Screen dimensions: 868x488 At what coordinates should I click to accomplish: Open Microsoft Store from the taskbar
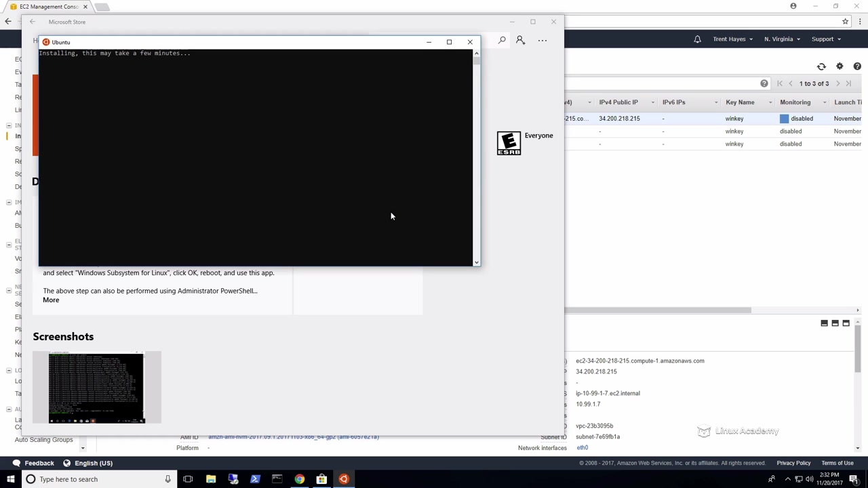[x=321, y=479]
